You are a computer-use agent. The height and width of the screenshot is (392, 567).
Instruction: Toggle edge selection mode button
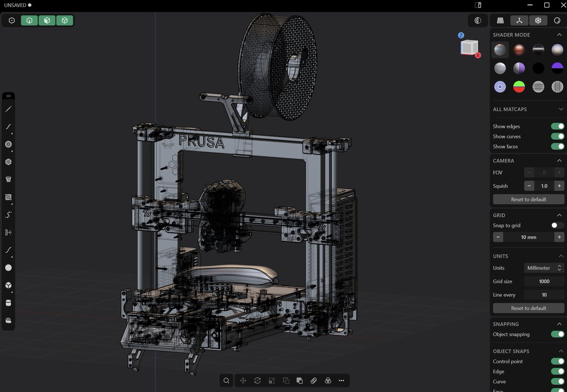coord(29,21)
